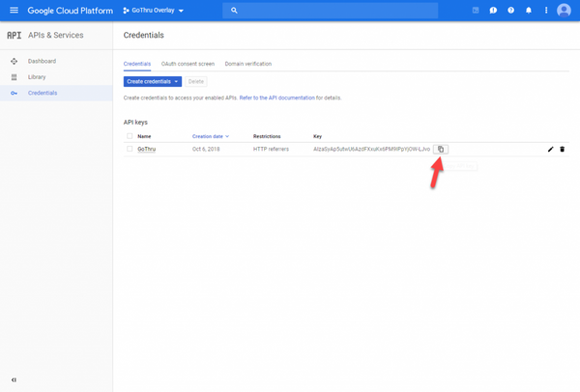Click the Google Cloud Platform logo
This screenshot has height=392, width=580.
[71, 11]
